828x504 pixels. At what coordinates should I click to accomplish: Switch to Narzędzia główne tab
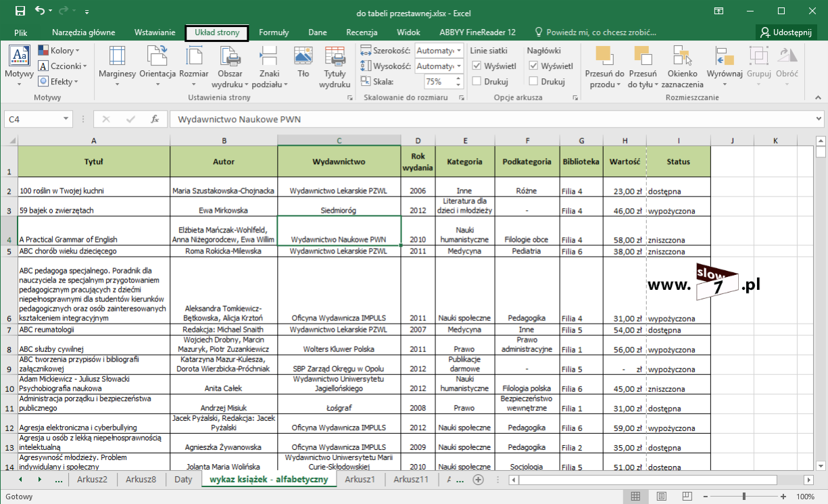[83, 32]
